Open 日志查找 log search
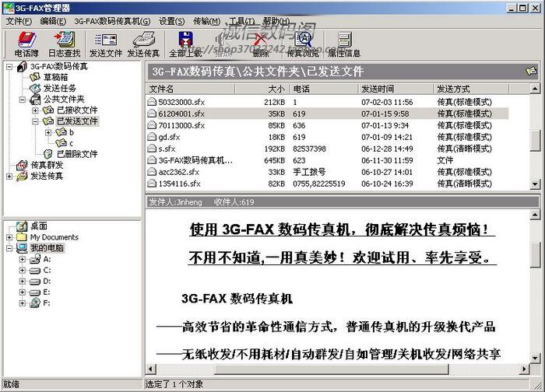 pos(65,44)
